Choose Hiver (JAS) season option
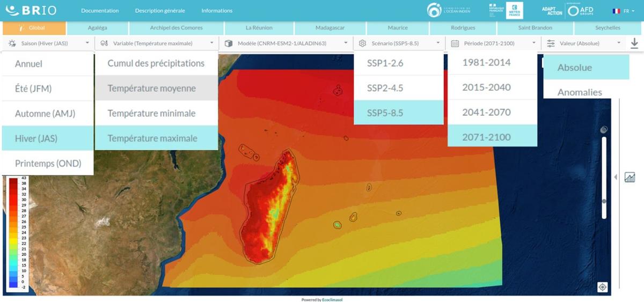Viewport: 644px width, 302px height. pos(48,138)
